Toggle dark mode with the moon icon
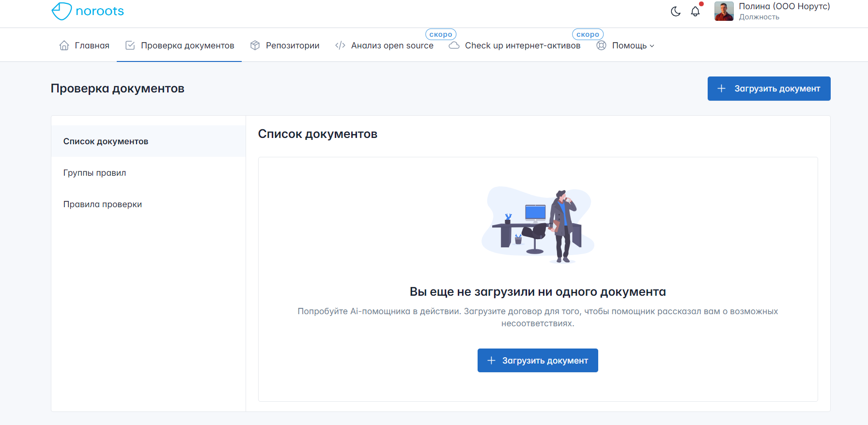The height and width of the screenshot is (425, 868). pos(675,12)
